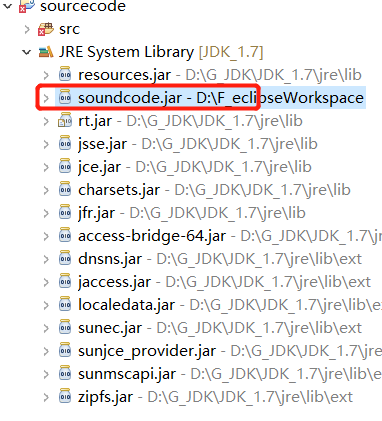Click the sunec.jar jar icon
Screen dimensions: 382x421
pos(65,327)
